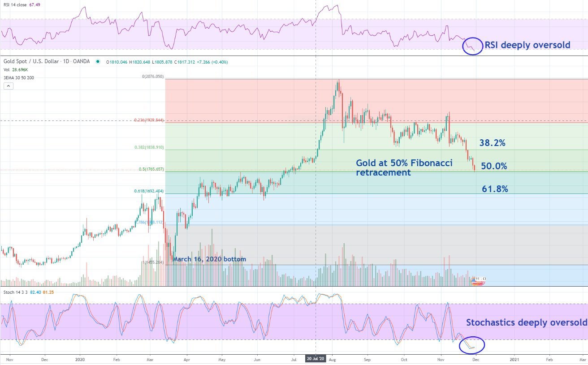
Task: Click the red Fibonacci zone color band
Action: tap(376, 100)
